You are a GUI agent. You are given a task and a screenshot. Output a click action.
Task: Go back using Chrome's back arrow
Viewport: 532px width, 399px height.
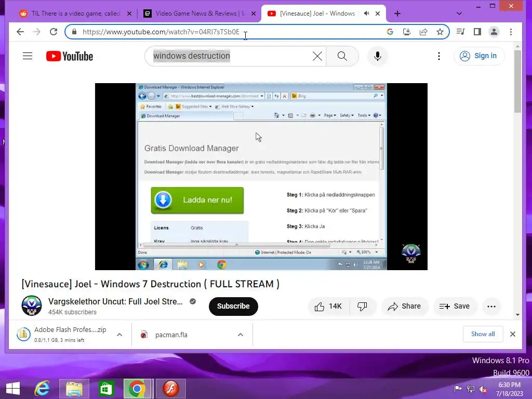(20, 32)
